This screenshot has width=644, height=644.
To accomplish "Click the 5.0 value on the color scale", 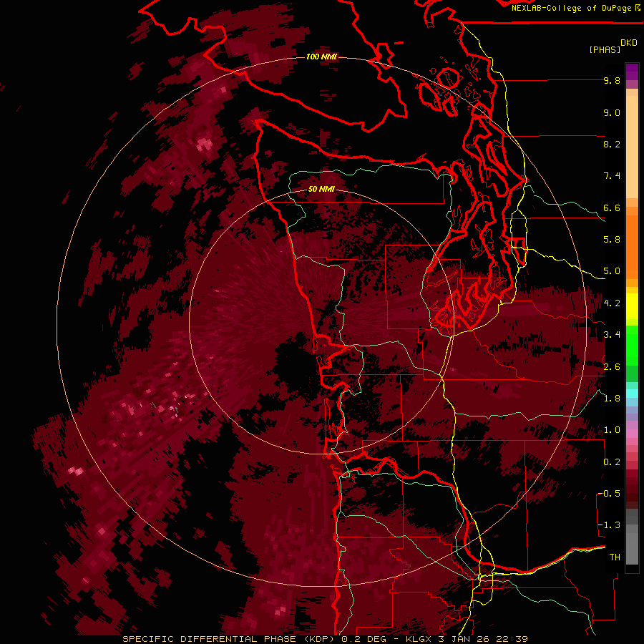I will (612, 271).
